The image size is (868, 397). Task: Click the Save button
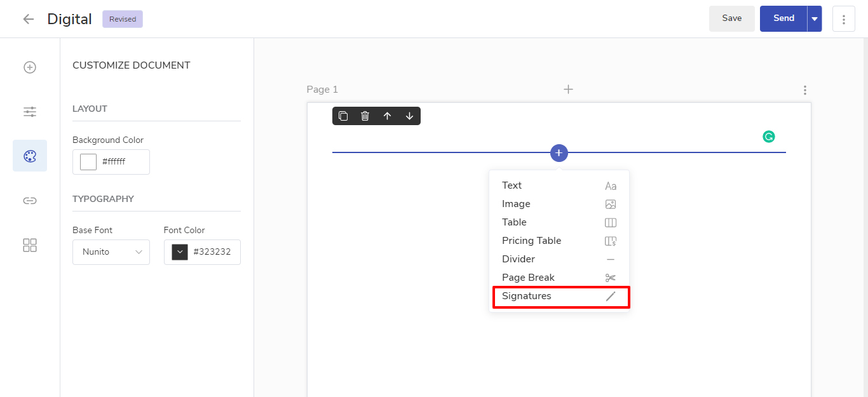click(x=731, y=18)
